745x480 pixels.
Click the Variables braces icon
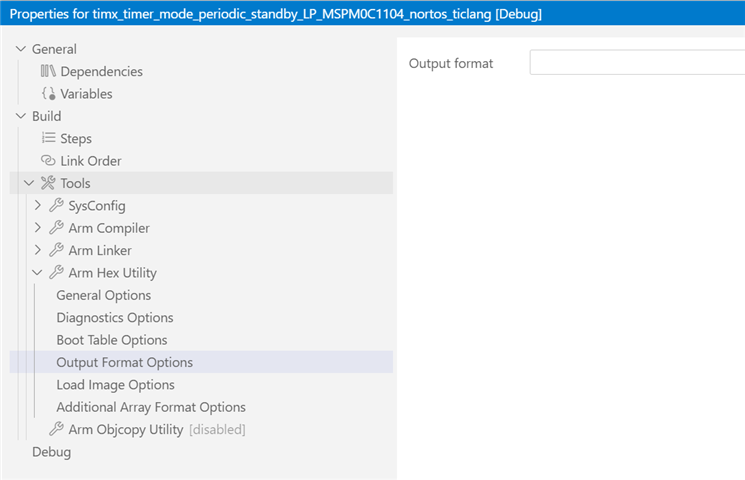(48, 94)
